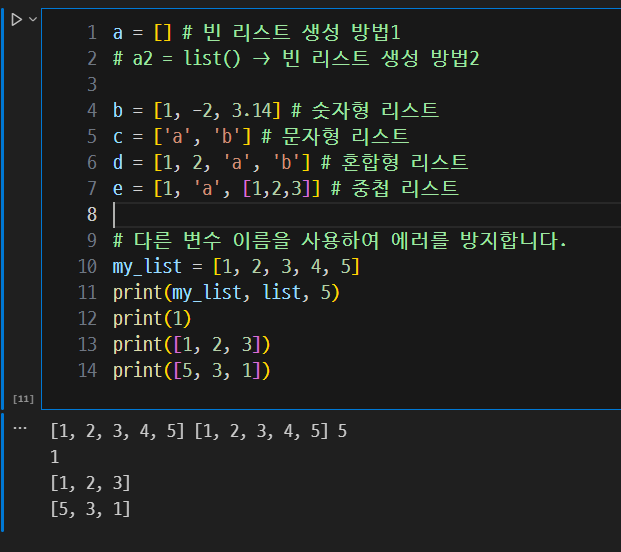Image resolution: width=621 pixels, height=552 pixels.
Task: Click line number 3 in the gutter
Action: click(x=92, y=84)
